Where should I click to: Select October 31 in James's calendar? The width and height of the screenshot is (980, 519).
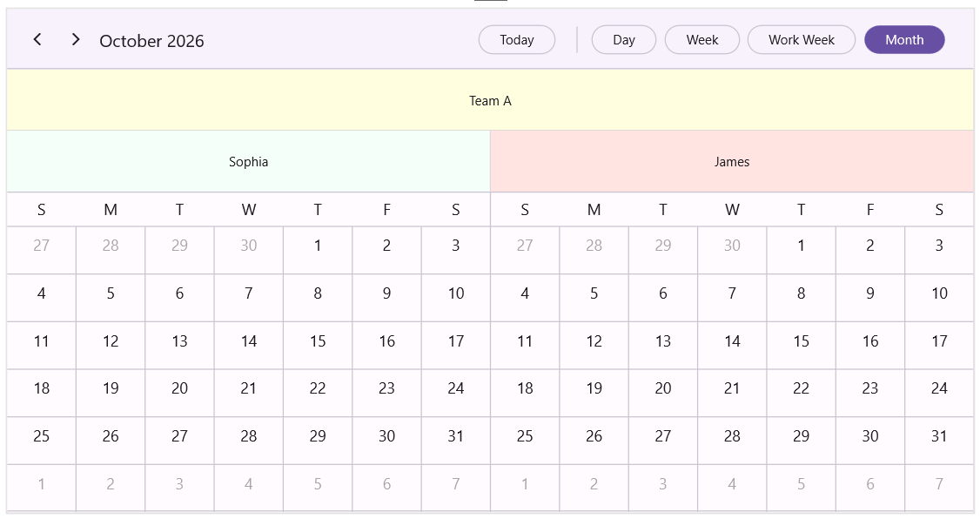[939, 441]
